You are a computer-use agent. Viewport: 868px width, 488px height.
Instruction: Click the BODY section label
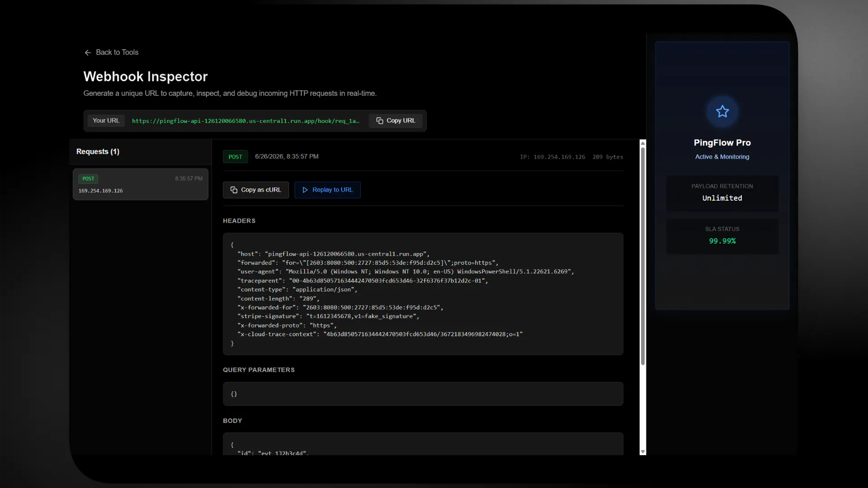pos(232,421)
